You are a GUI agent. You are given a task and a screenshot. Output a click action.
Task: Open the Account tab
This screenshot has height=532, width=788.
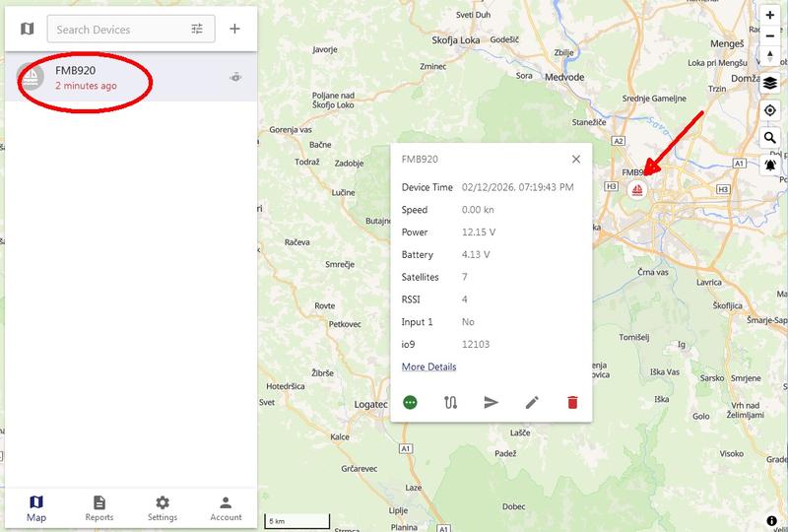(x=226, y=508)
